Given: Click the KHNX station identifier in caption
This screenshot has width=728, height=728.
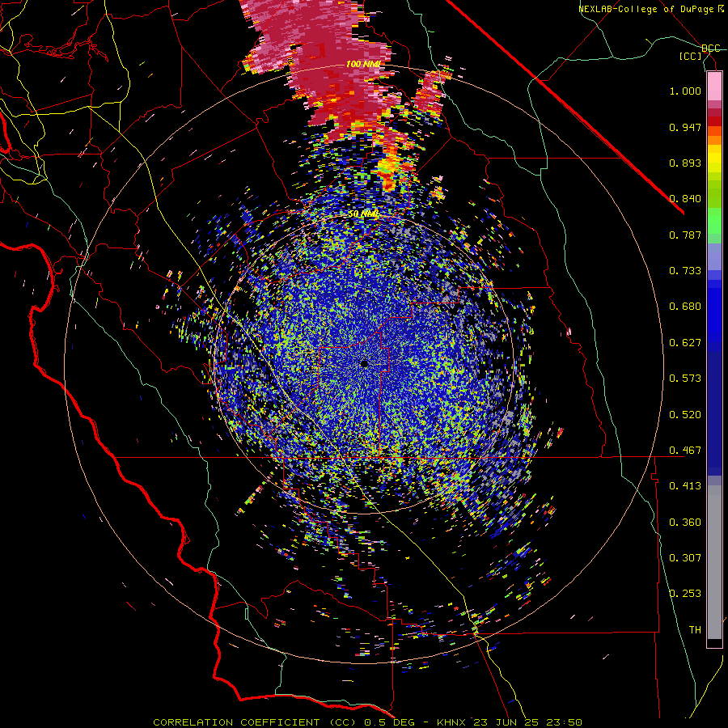Looking at the screenshot, I should tap(451, 722).
